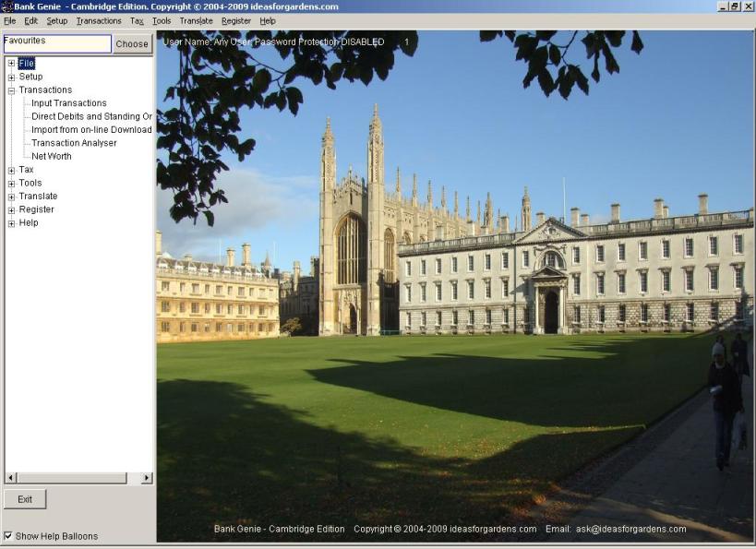Expand the Translate tree node

pos(12,197)
